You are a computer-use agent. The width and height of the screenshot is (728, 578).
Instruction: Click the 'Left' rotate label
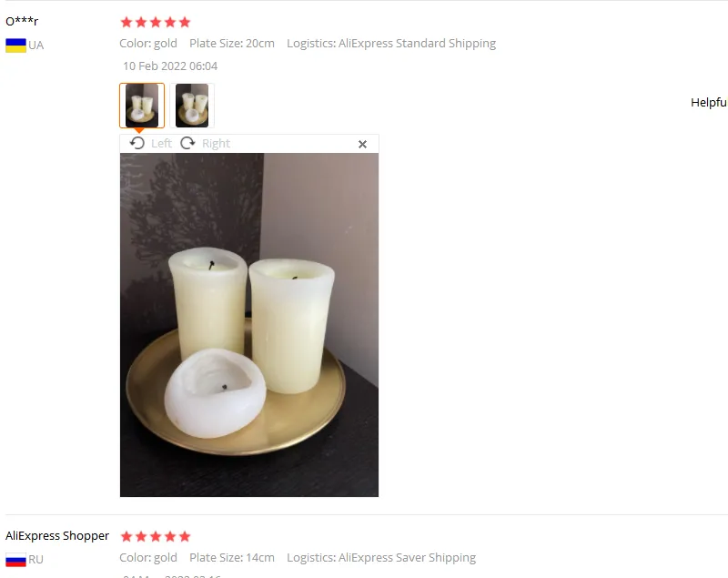tap(161, 144)
